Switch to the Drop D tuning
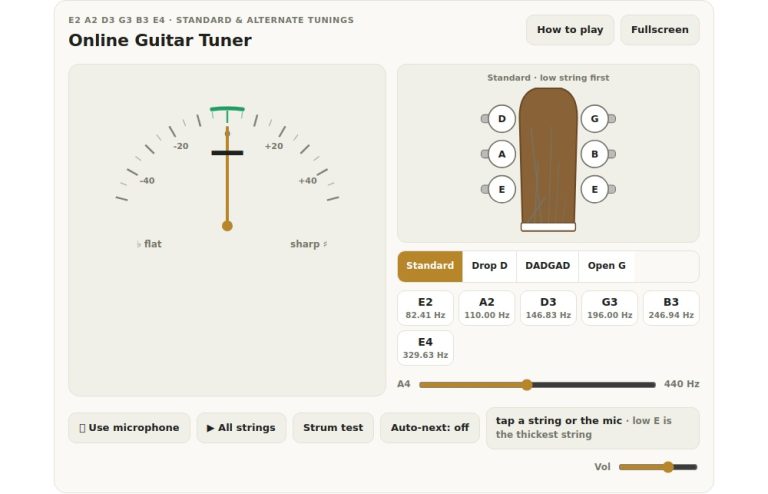 pyautogui.click(x=489, y=266)
